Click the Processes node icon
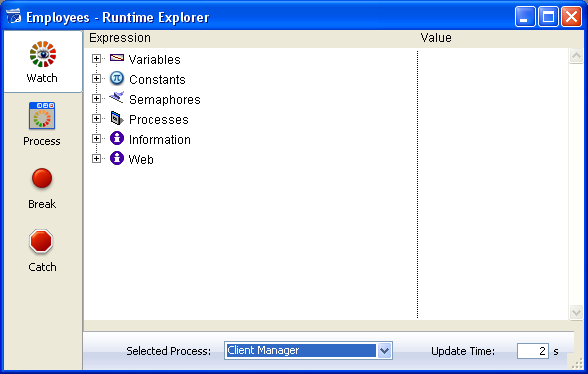 117,118
